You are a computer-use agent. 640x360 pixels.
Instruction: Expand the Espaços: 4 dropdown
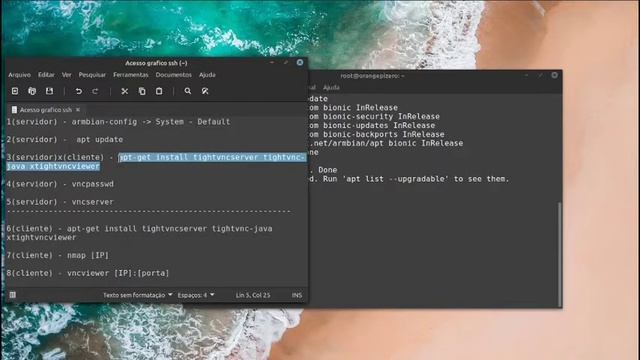[196, 295]
